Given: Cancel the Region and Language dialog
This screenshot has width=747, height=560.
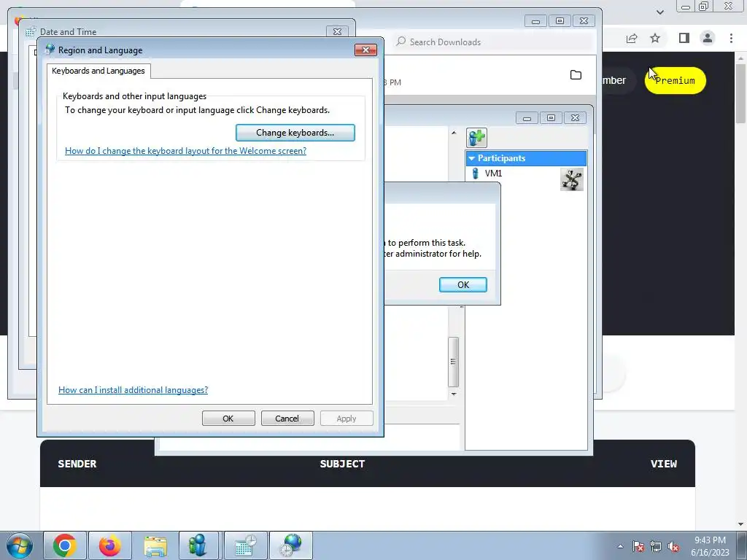Looking at the screenshot, I should [x=287, y=419].
